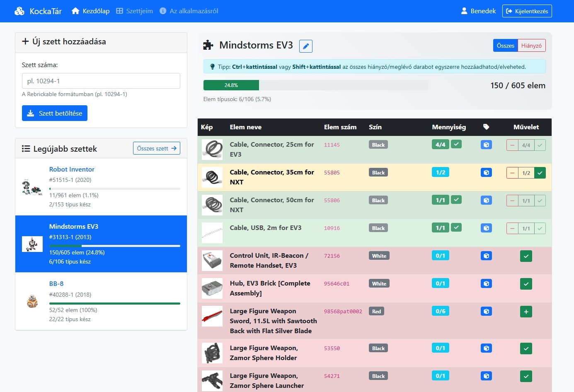Image resolution: width=574 pixels, height=392 pixels.
Task: Click Mindstorms EV3 thumbnail in sidebar
Action: coord(32,244)
